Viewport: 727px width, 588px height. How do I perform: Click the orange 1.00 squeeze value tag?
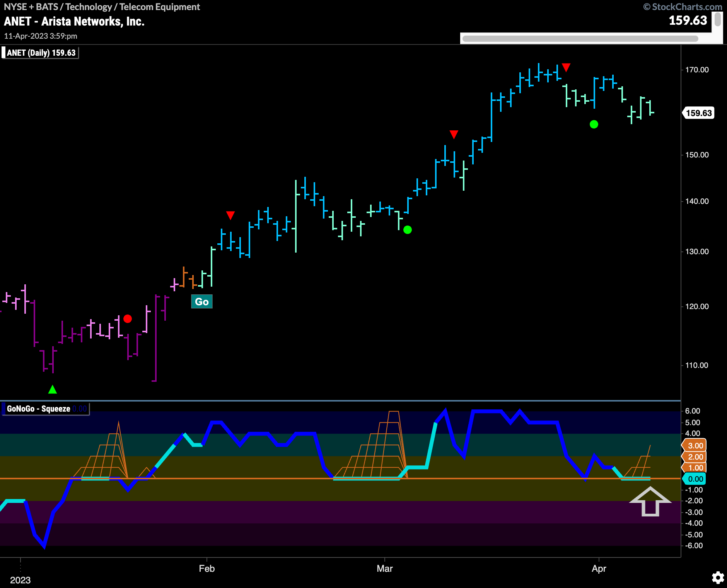(x=694, y=468)
